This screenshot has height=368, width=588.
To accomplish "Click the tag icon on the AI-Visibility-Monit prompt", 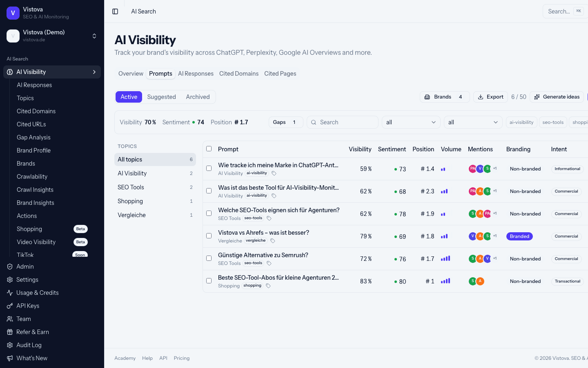I will pyautogui.click(x=274, y=196).
